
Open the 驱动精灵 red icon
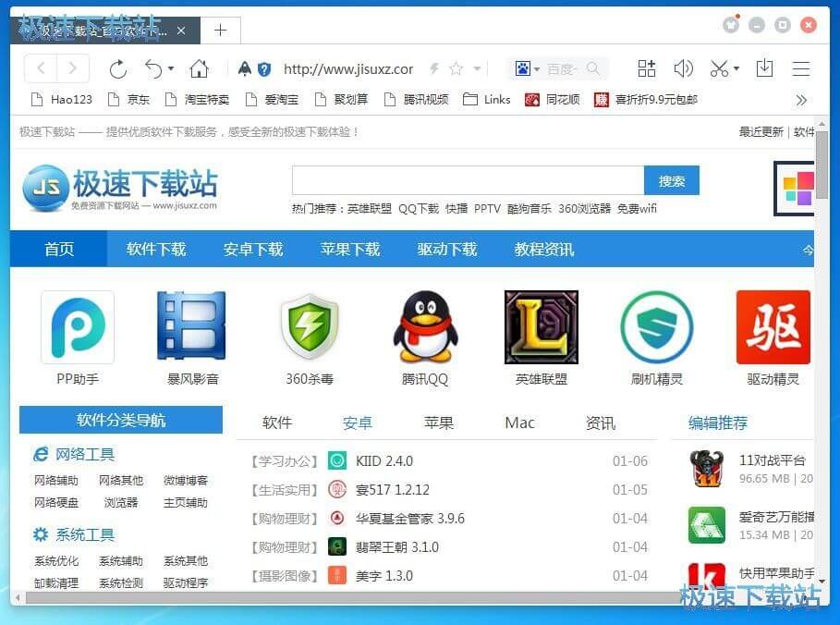pos(773,327)
